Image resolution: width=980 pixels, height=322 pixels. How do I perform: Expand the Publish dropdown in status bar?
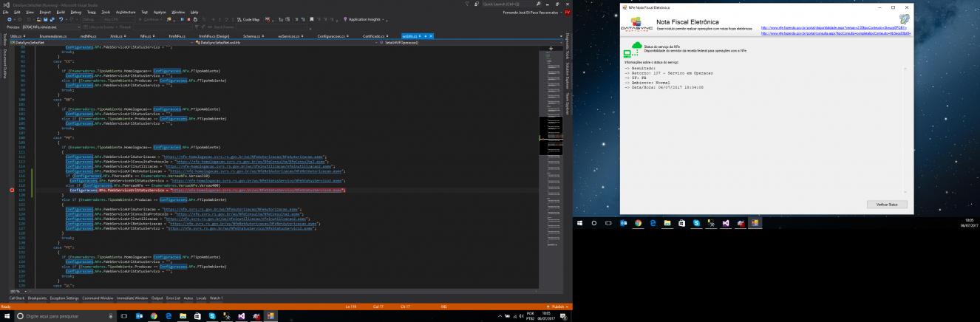(x=559, y=306)
